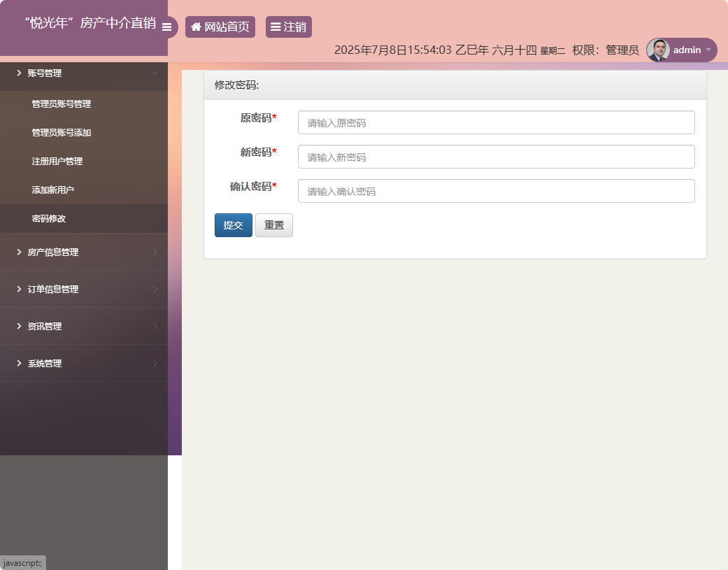This screenshot has height=570, width=728.
Task: Click the logout icon on the 注销 button
Action: [x=277, y=27]
